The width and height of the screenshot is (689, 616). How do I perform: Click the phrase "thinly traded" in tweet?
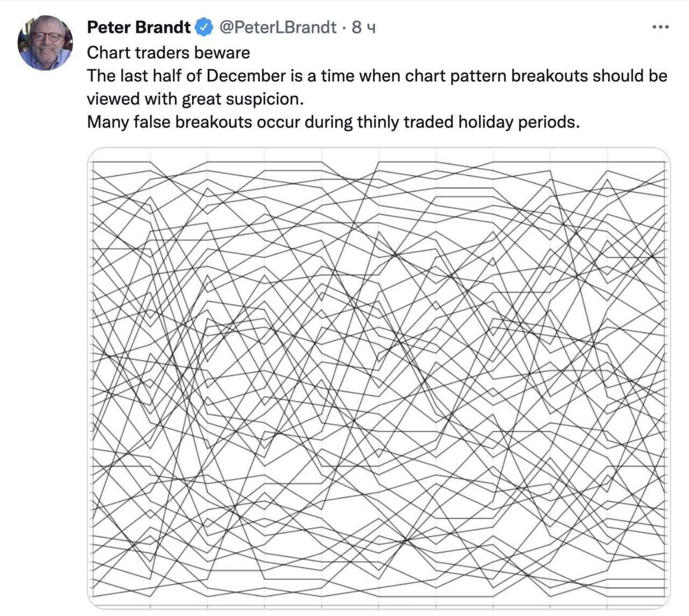[405, 122]
